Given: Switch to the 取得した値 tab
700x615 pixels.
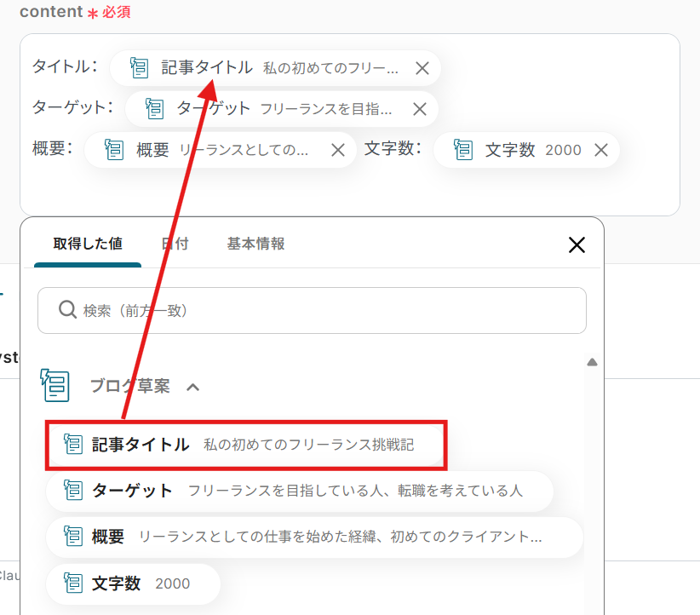Looking at the screenshot, I should point(88,244).
